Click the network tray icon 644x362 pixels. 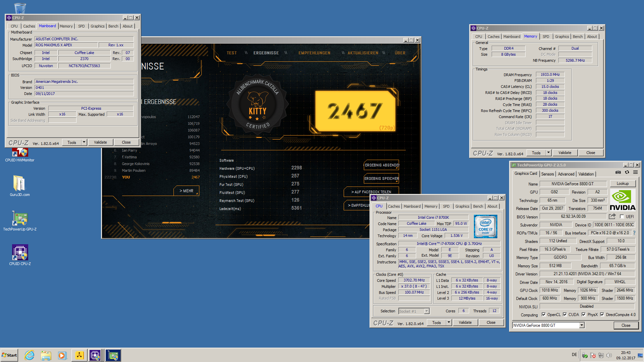[x=601, y=355]
